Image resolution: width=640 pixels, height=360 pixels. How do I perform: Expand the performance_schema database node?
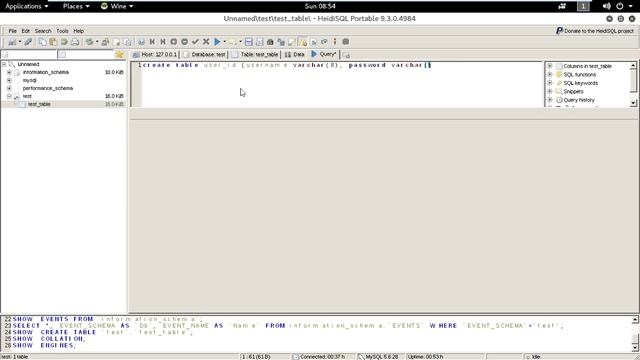coord(9,88)
